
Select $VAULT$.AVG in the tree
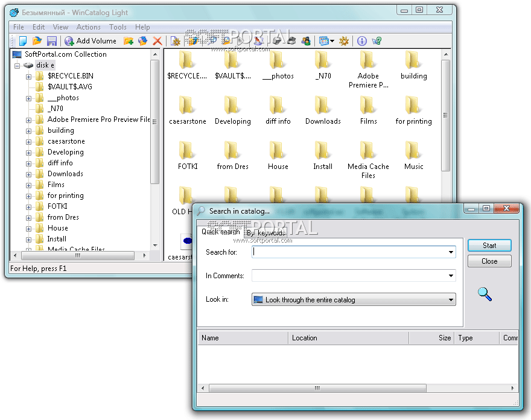coord(70,87)
